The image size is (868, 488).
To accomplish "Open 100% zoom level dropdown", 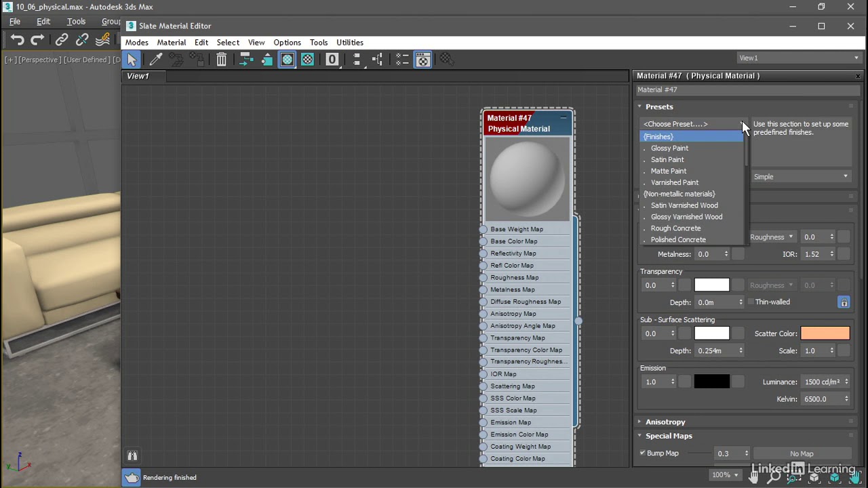I will [724, 474].
